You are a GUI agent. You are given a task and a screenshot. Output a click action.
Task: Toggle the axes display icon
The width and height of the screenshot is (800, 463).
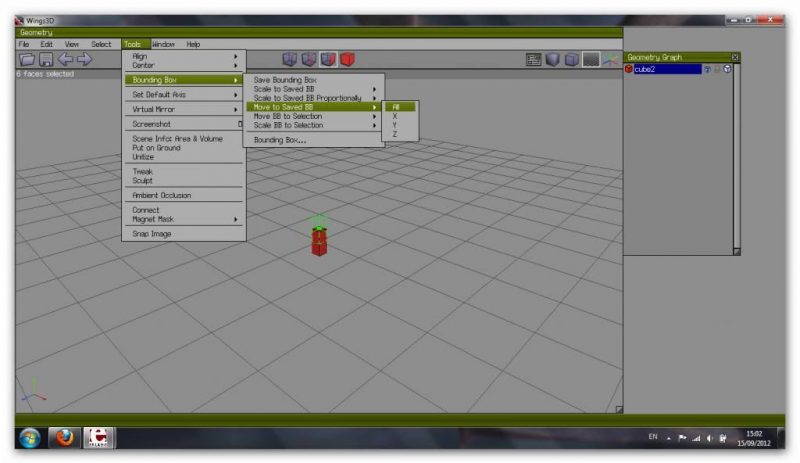tap(609, 60)
